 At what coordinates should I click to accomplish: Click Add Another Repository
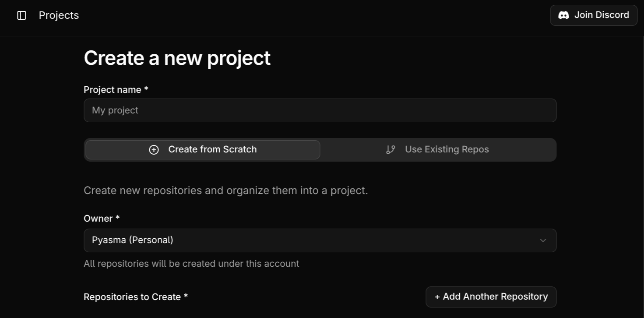coord(491,297)
